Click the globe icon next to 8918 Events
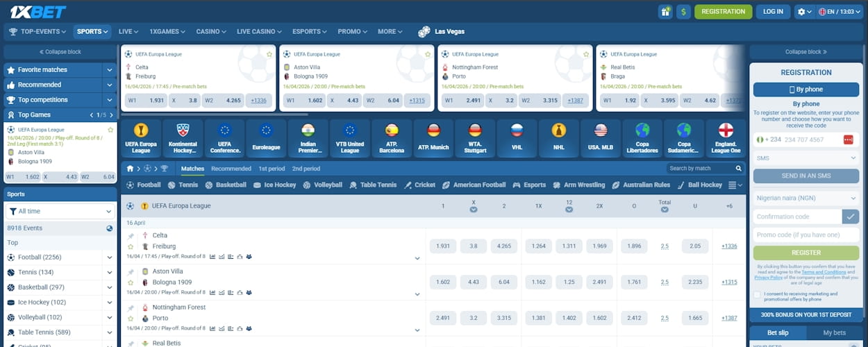This screenshot has width=868, height=347. (x=110, y=228)
